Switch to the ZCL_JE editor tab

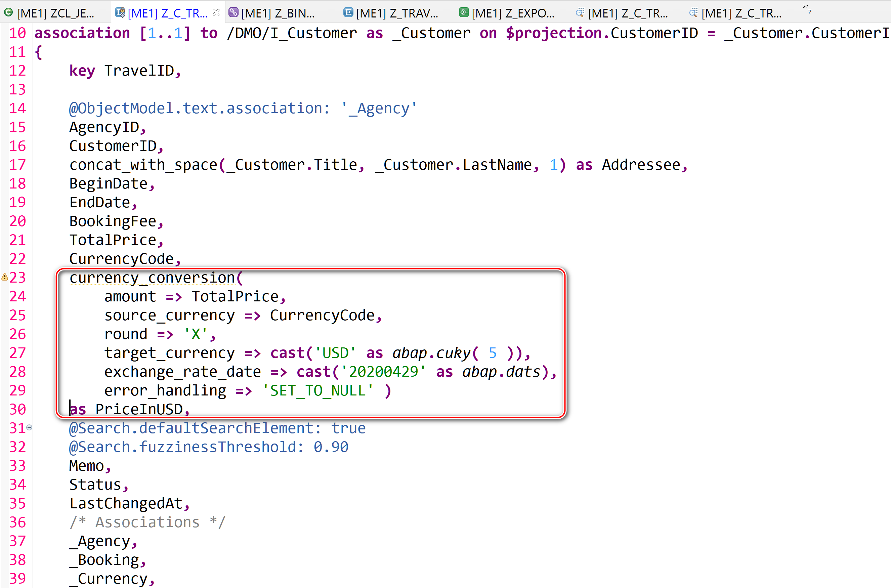(54, 12)
